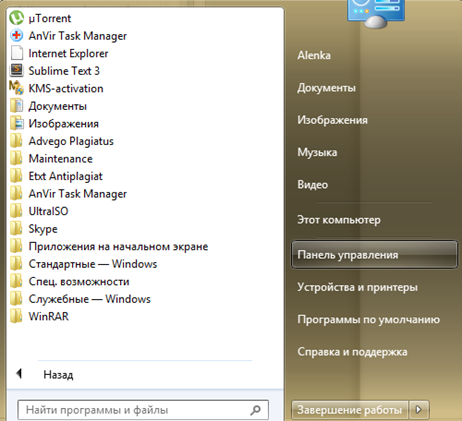Screen dimensions: 462x421
Task: Expand the UltraISO folder label
Action: coord(48,211)
